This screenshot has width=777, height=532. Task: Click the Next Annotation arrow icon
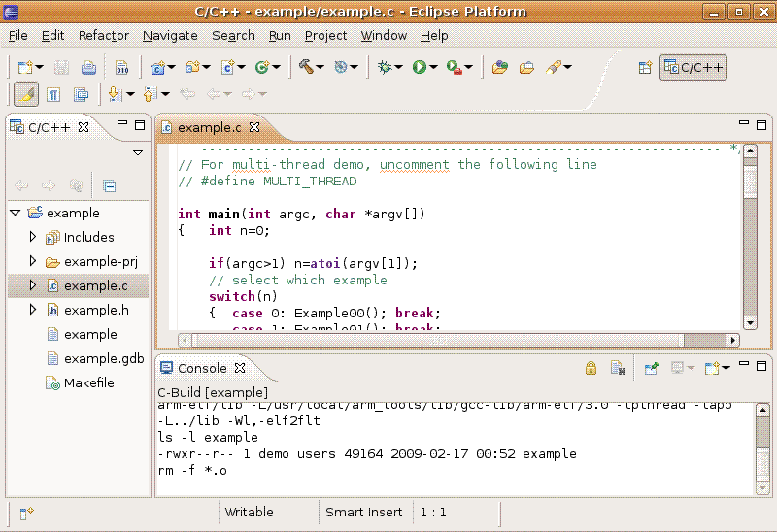[x=115, y=94]
